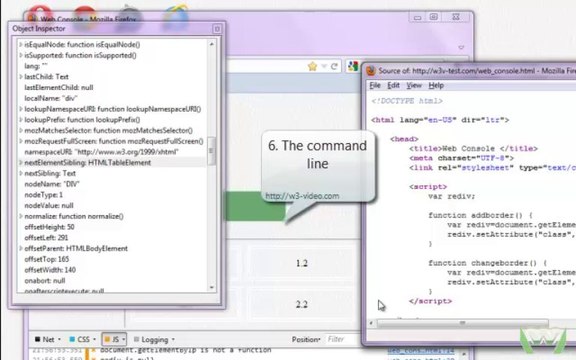Viewport: 576px width, 360px height.
Task: Open the JS filter dropdown arrow
Action: [123, 339]
